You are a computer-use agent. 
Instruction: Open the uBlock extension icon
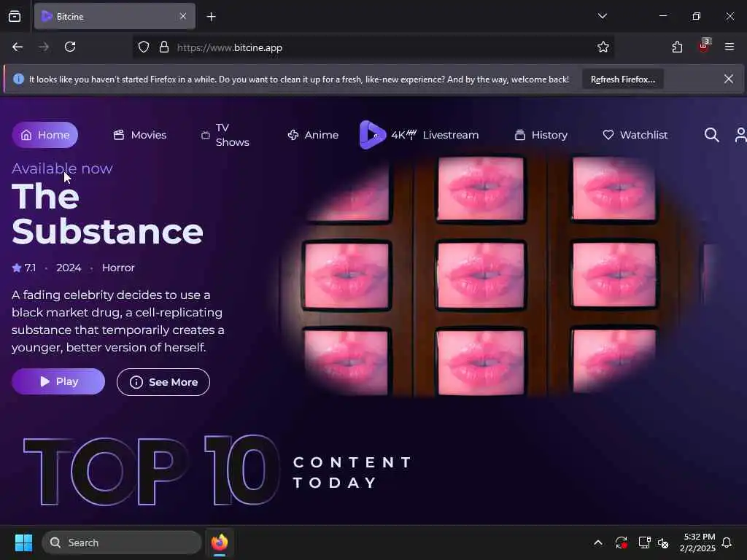coord(704,46)
